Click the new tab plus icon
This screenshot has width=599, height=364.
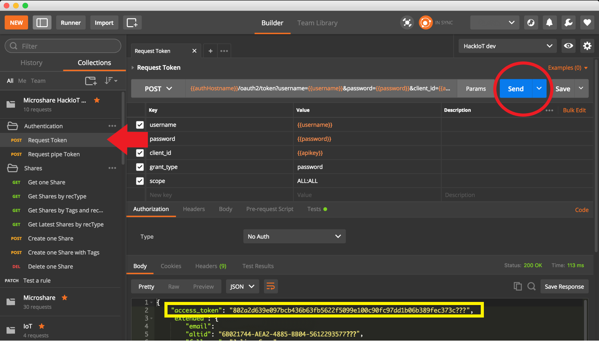210,51
